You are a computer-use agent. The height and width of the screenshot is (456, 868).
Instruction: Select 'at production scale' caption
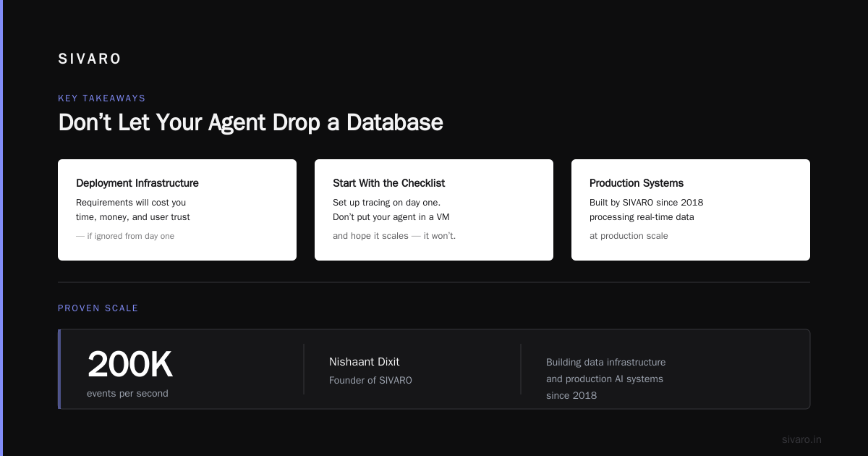pyautogui.click(x=629, y=236)
